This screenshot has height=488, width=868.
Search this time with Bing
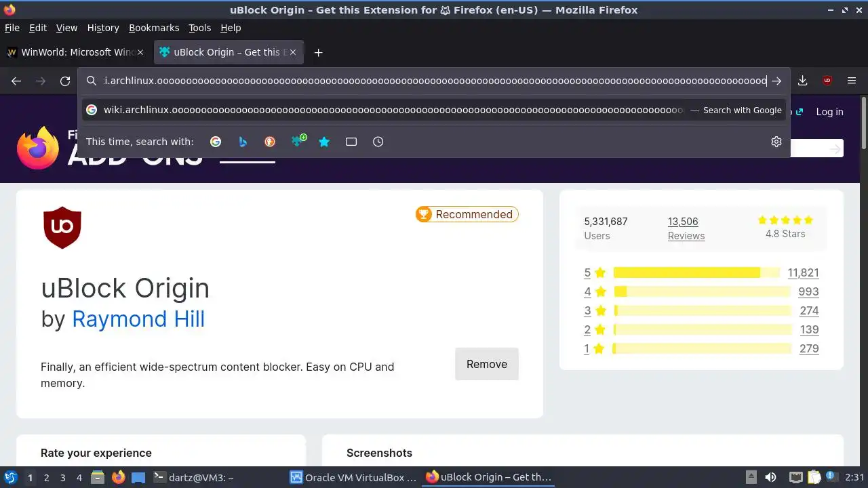click(243, 142)
